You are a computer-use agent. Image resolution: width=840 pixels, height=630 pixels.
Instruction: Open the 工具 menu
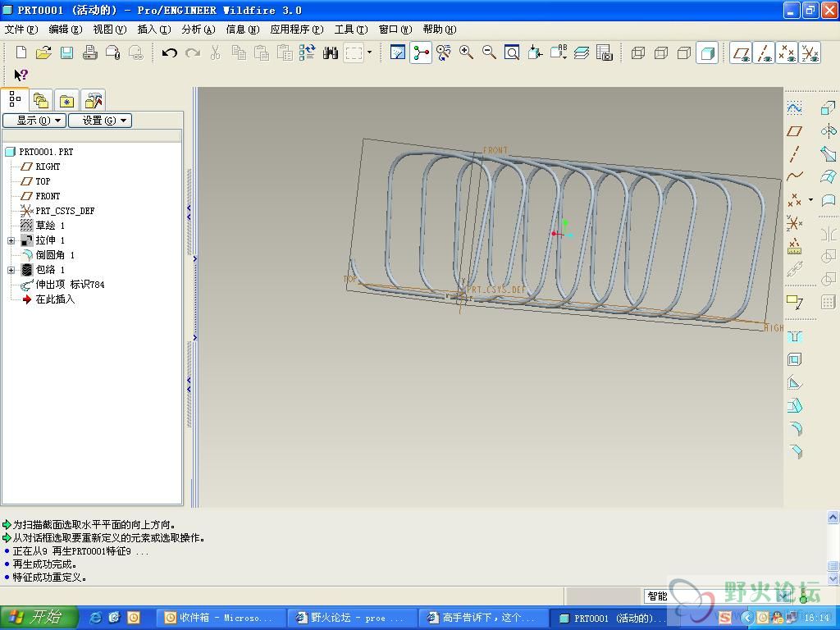pyautogui.click(x=351, y=30)
